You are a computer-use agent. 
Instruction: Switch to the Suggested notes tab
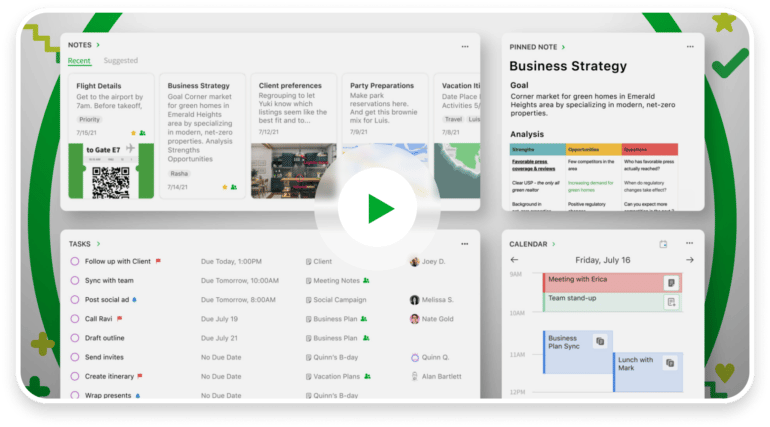121,61
